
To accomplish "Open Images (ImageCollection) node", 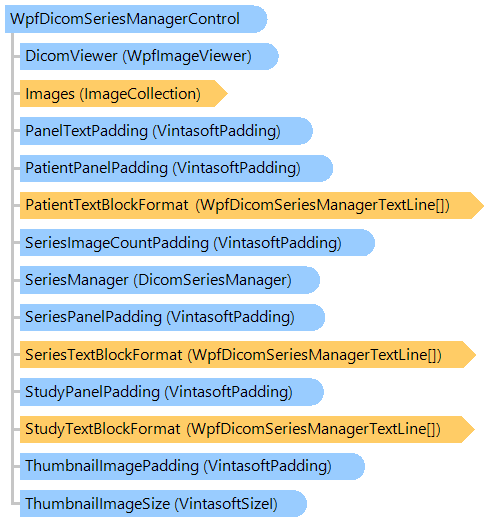I will [x=124, y=94].
